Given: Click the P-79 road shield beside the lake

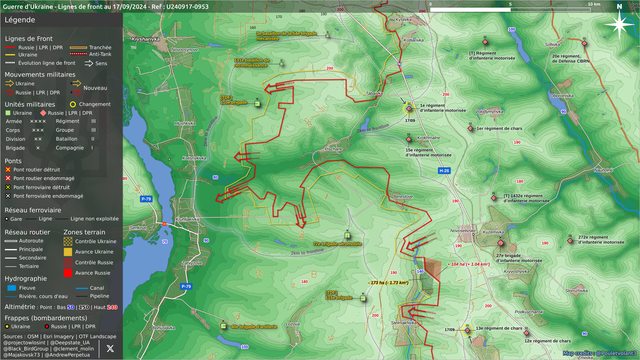Looking at the screenshot, I should pos(146,199).
